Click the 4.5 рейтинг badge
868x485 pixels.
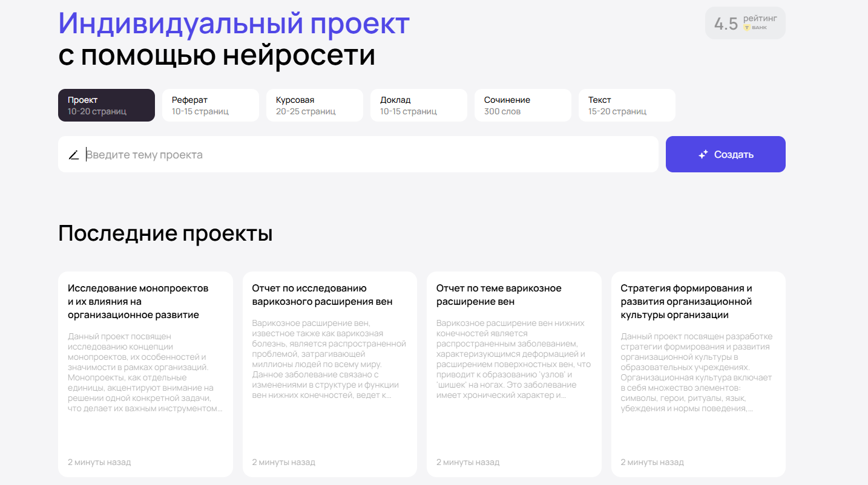point(745,22)
